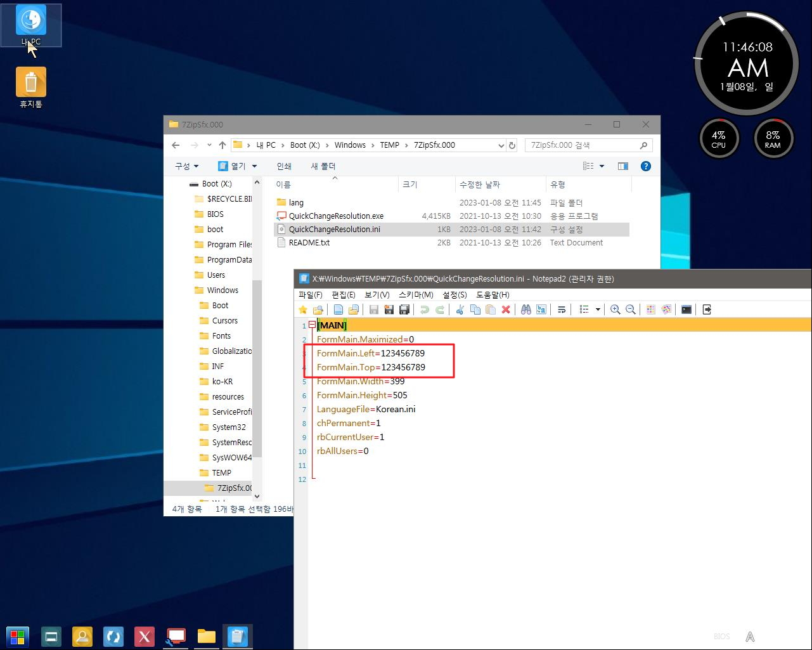
Task: Refresh the Explorer folder view
Action: tap(512, 145)
